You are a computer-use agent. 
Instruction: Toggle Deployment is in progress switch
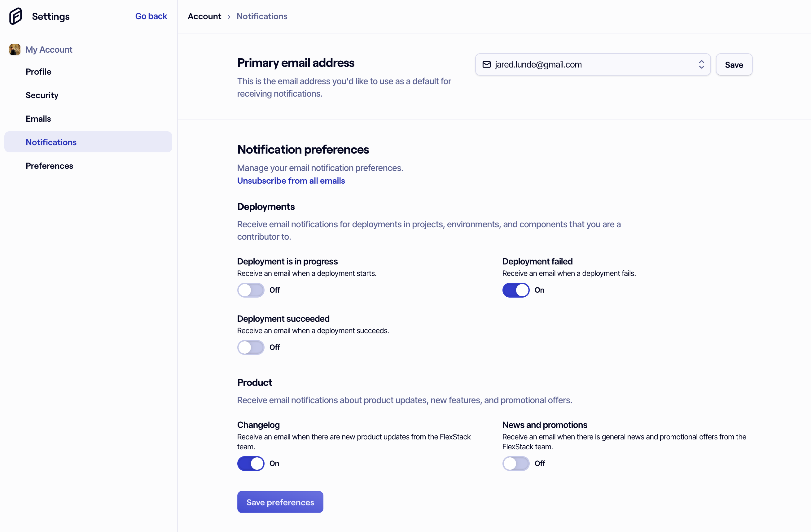point(251,290)
